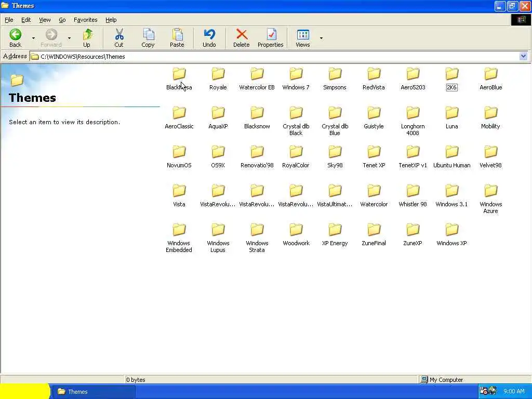The width and height of the screenshot is (532, 399).
Task: Select the Blacksnow folder
Action: click(257, 118)
